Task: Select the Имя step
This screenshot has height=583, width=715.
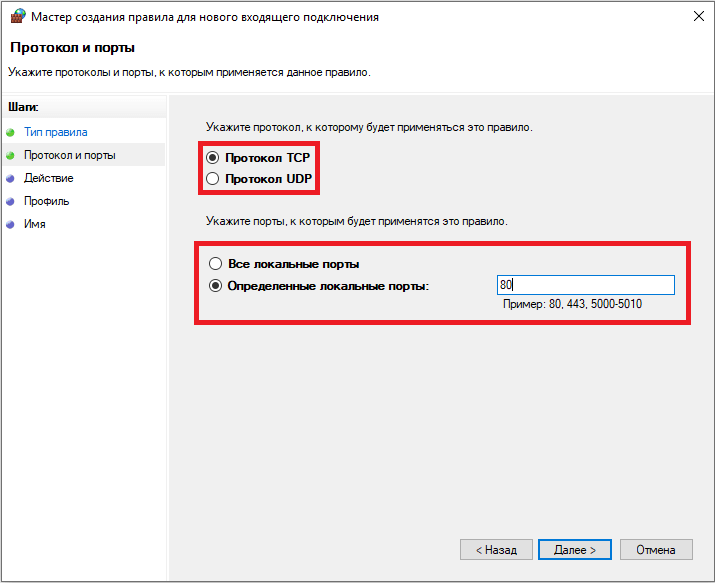Action: [x=35, y=224]
